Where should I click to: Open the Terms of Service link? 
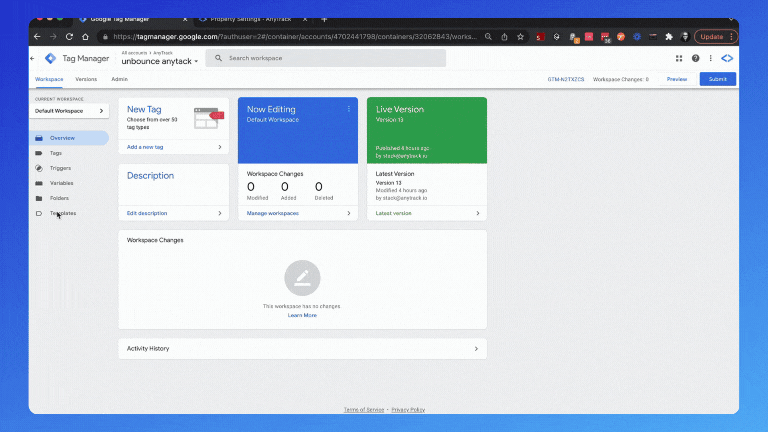point(364,409)
